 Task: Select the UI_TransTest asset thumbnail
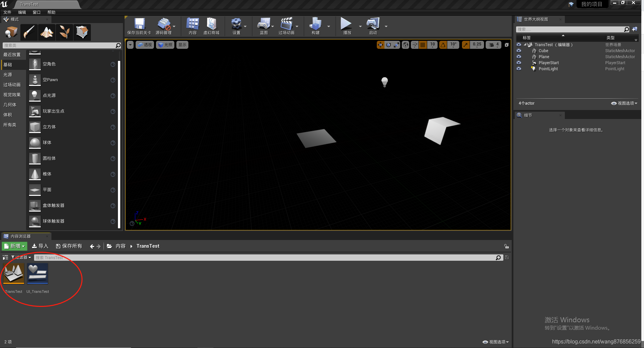[x=38, y=273]
